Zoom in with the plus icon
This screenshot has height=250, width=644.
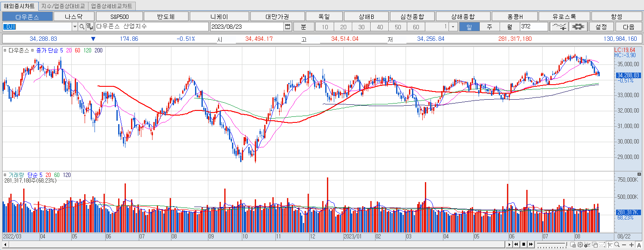(632, 245)
